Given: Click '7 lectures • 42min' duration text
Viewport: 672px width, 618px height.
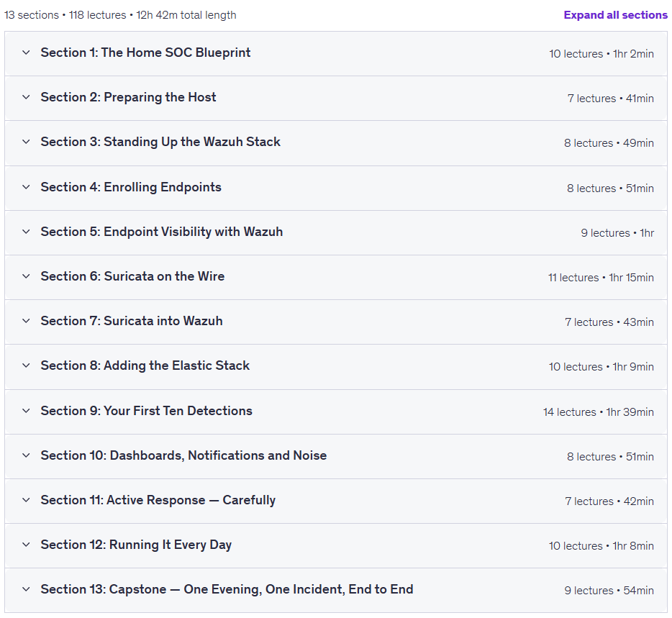Looking at the screenshot, I should click(x=609, y=501).
